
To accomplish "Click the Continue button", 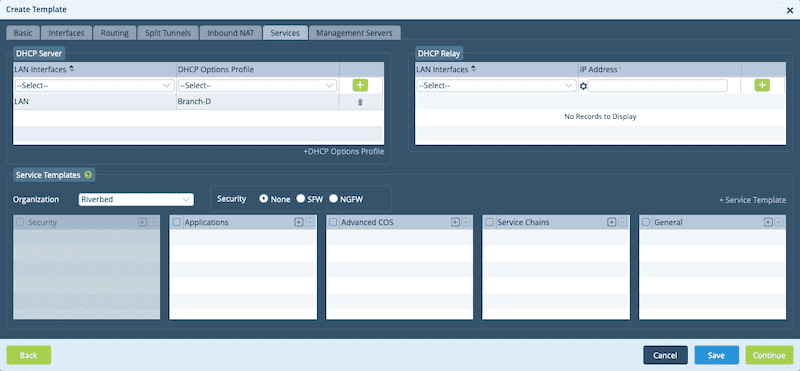I will point(769,355).
